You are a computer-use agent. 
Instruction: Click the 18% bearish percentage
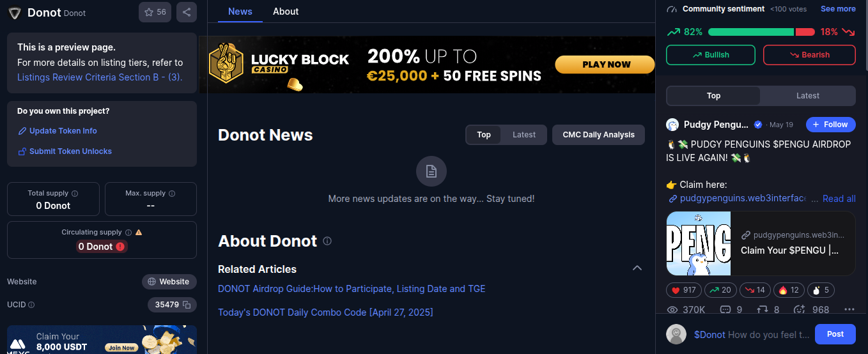(x=829, y=32)
